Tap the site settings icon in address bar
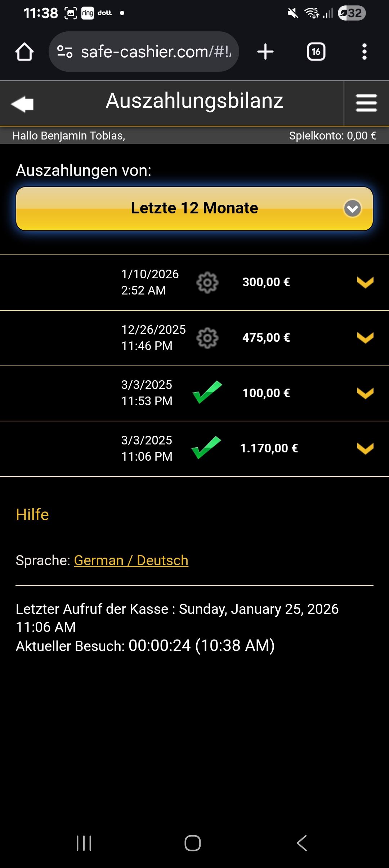This screenshot has width=389, height=868. click(65, 52)
